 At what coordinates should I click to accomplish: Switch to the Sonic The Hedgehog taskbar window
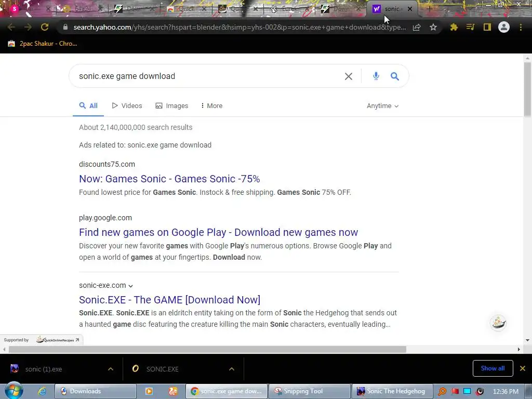[393, 391]
